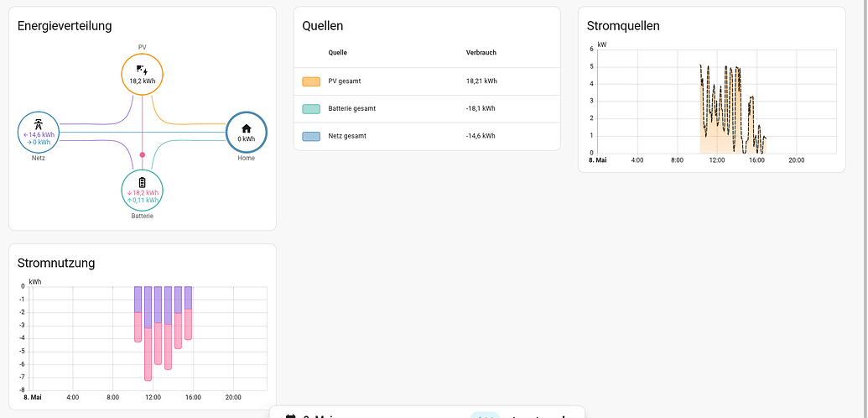Open the Netz gesamt source row
The image size is (868, 418).
pos(427,136)
